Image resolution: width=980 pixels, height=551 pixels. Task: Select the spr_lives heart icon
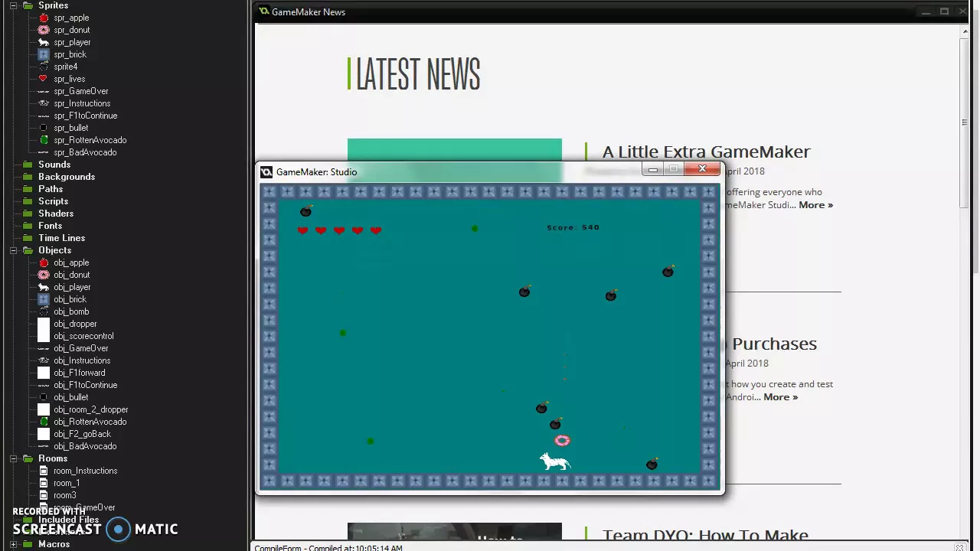pyautogui.click(x=44, y=79)
